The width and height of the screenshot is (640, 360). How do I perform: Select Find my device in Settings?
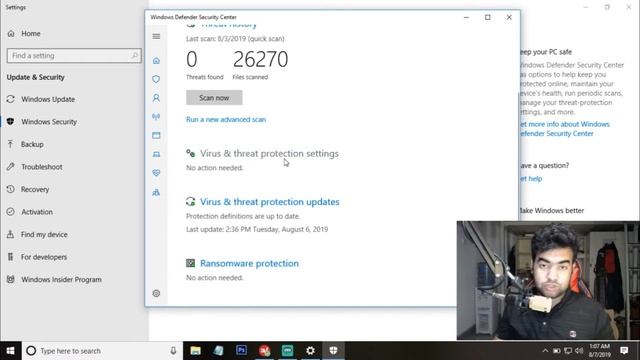click(44, 234)
